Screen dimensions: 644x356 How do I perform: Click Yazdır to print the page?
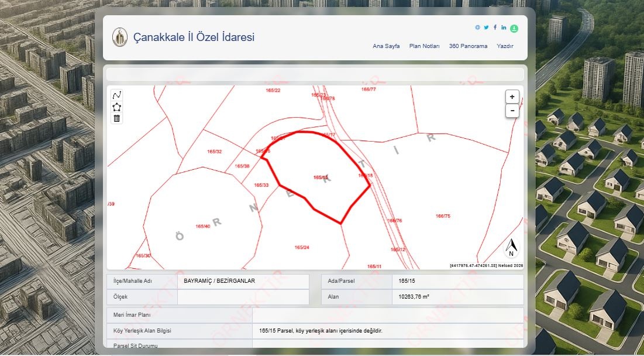[505, 46]
